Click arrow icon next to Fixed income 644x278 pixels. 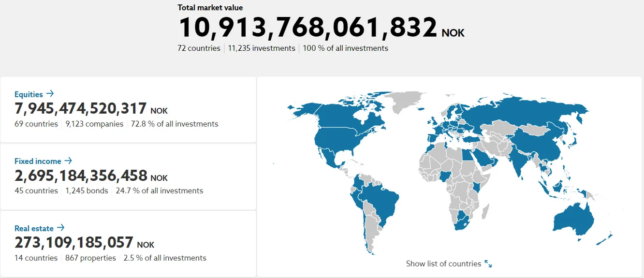pos(68,161)
